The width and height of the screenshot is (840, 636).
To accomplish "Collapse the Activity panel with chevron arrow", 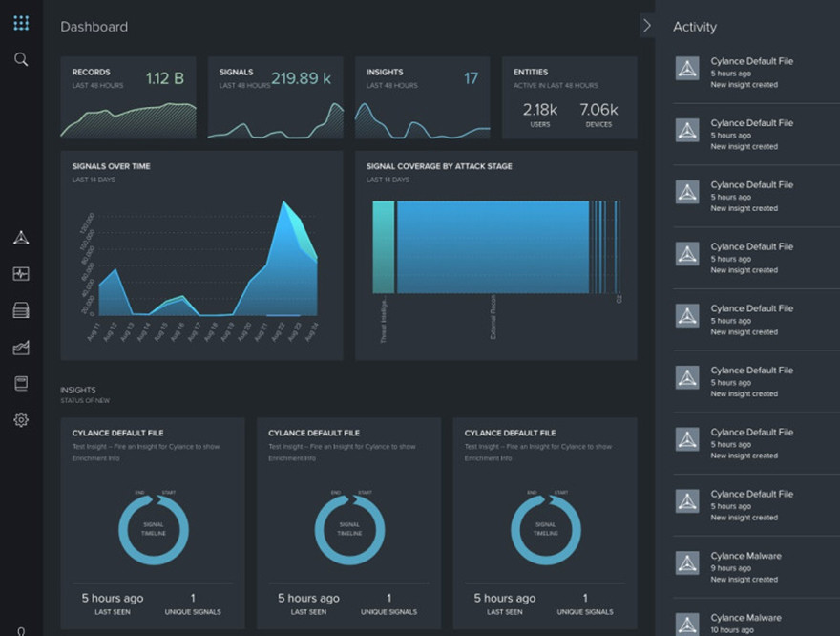I will click(647, 25).
